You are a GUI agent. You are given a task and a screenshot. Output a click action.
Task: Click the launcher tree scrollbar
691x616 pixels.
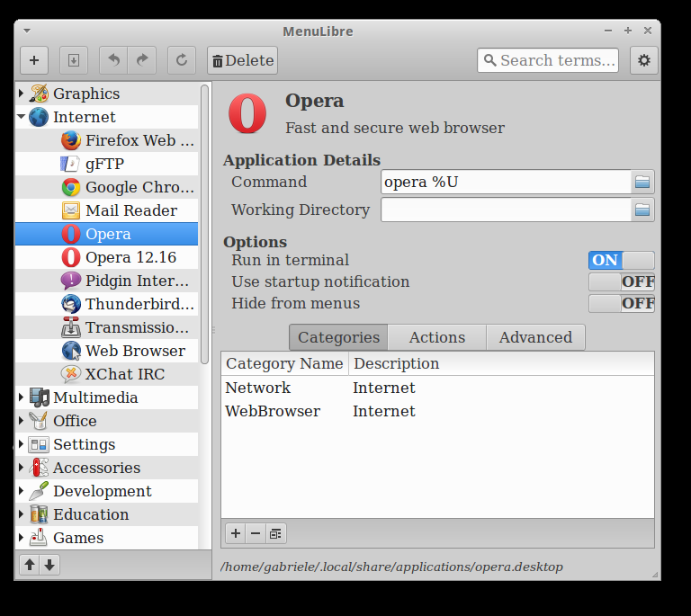[x=204, y=225]
